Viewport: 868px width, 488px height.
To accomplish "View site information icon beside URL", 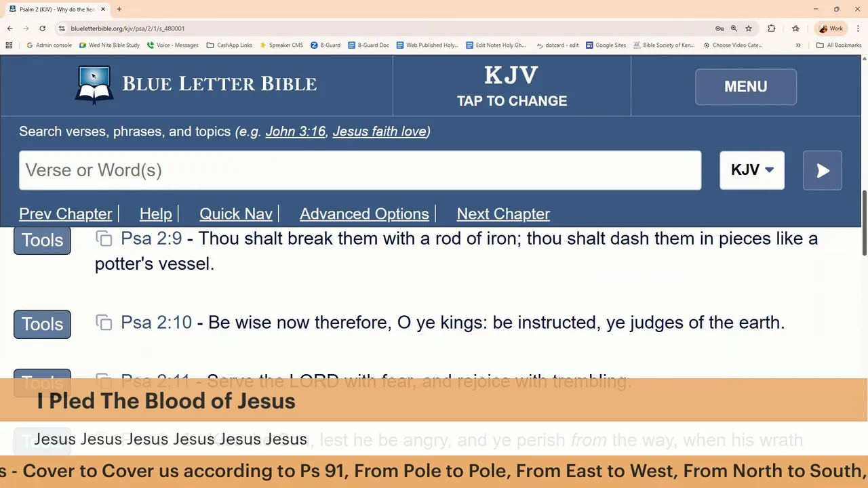I will click(x=62, y=28).
